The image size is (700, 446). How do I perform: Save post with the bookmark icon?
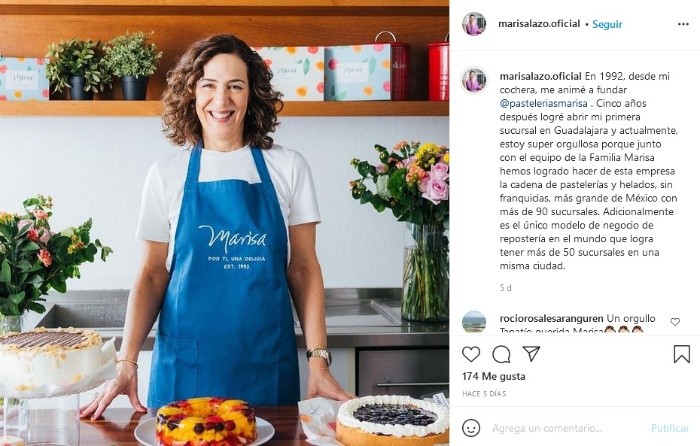682,354
